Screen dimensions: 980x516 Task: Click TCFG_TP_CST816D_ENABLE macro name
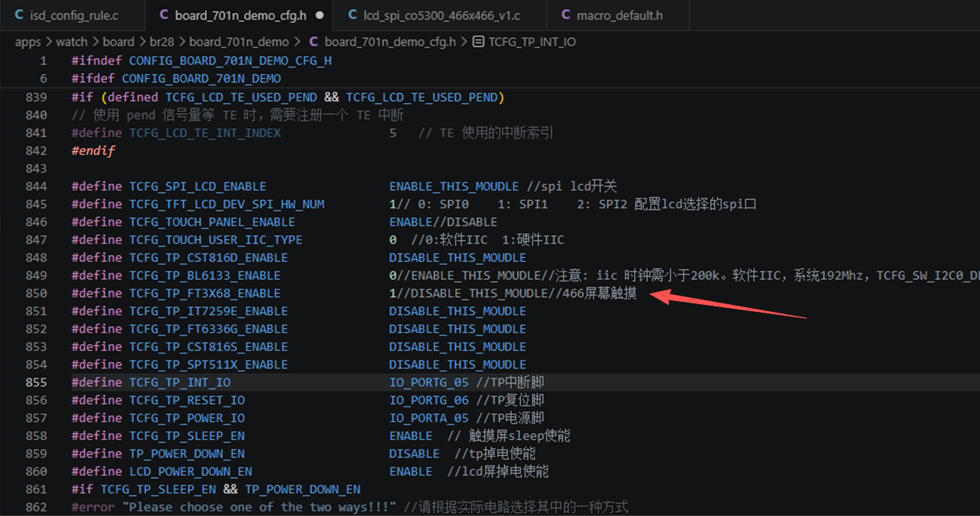(209, 258)
